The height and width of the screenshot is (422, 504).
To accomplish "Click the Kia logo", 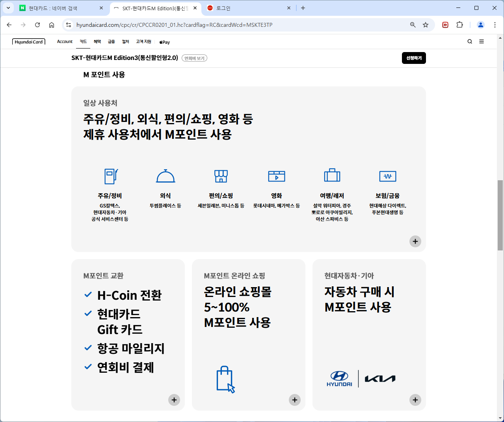I will tap(380, 379).
